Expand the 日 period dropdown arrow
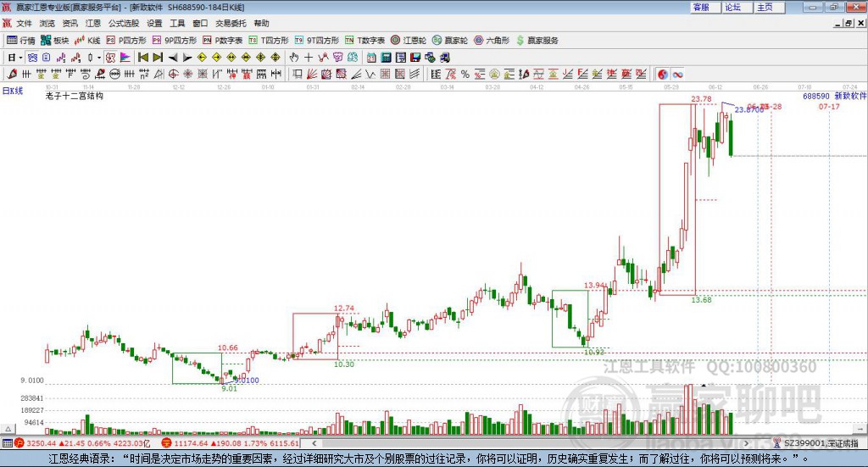 tap(20, 58)
